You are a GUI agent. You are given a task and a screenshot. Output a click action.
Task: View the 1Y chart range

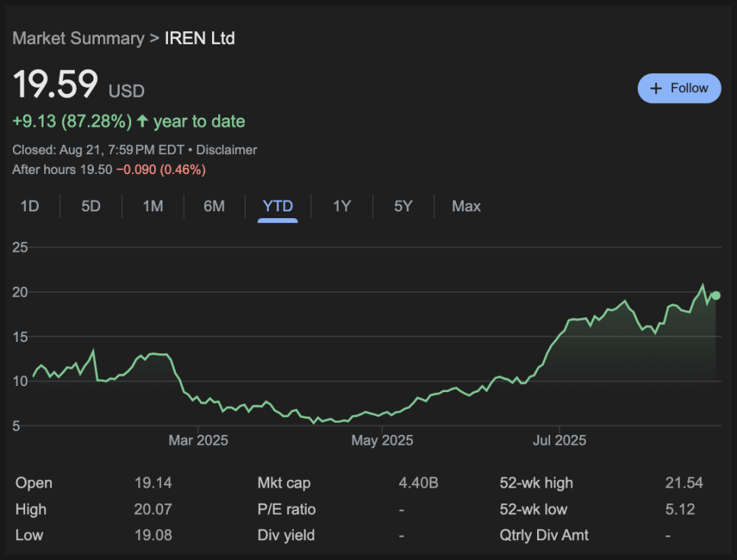(342, 206)
